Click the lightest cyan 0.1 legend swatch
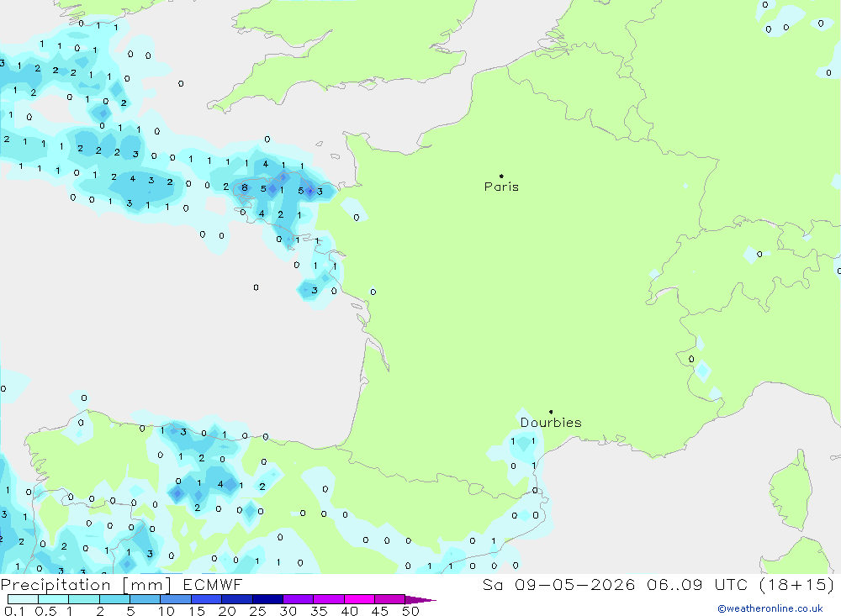This screenshot has height=616, width=841. (x=23, y=599)
